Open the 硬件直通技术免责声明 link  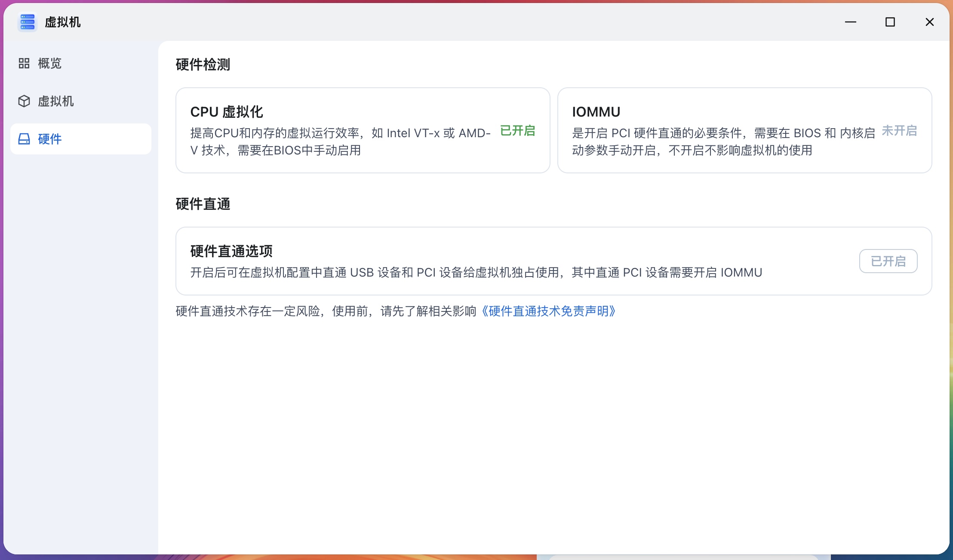point(548,311)
